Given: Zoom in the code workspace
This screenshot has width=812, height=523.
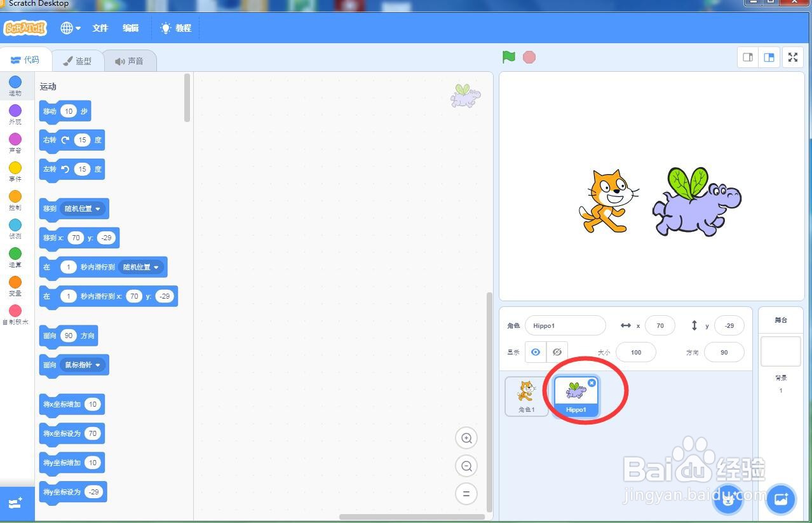Looking at the screenshot, I should click(x=466, y=438).
